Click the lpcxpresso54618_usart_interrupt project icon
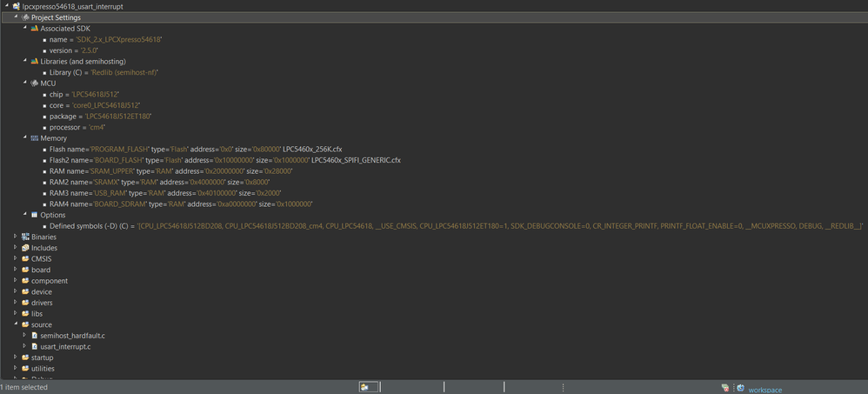This screenshot has width=868, height=394. 16,7
